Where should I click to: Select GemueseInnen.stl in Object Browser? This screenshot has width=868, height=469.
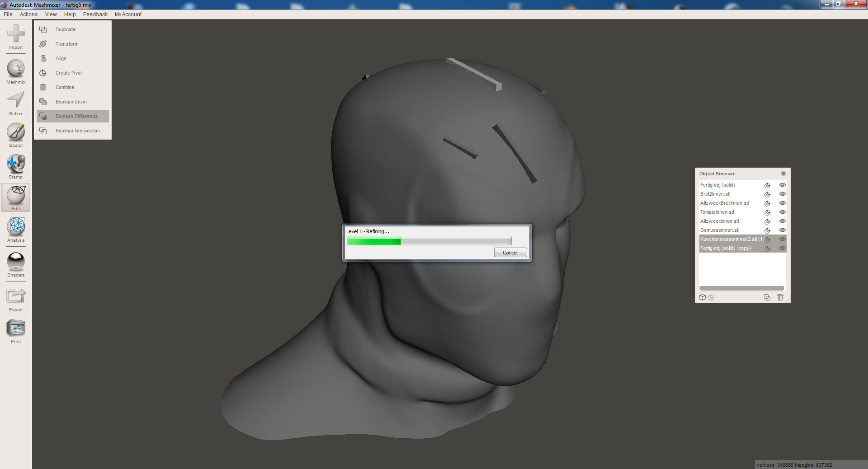[x=720, y=230]
